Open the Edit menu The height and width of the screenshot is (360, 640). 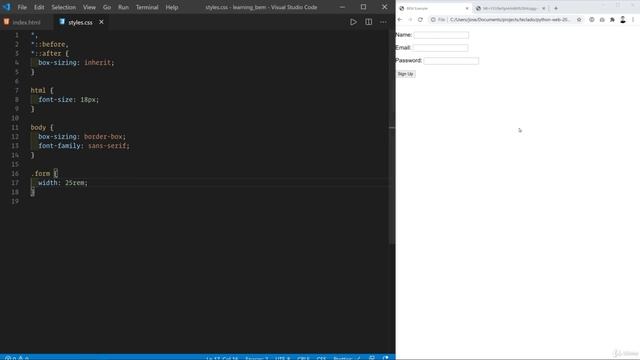39,7
